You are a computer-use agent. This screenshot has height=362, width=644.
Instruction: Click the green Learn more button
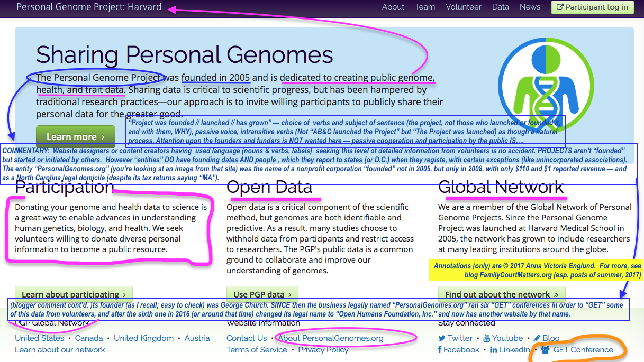coord(75,137)
